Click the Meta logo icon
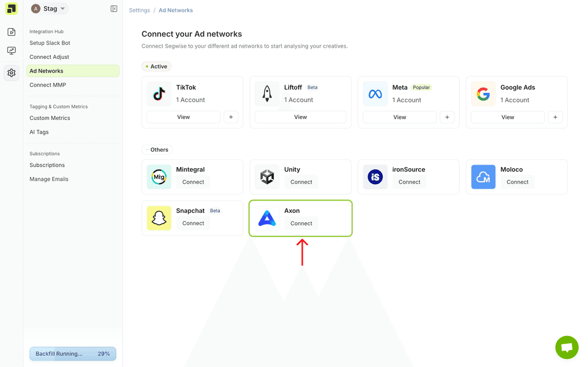The image size is (588, 367). click(x=375, y=94)
